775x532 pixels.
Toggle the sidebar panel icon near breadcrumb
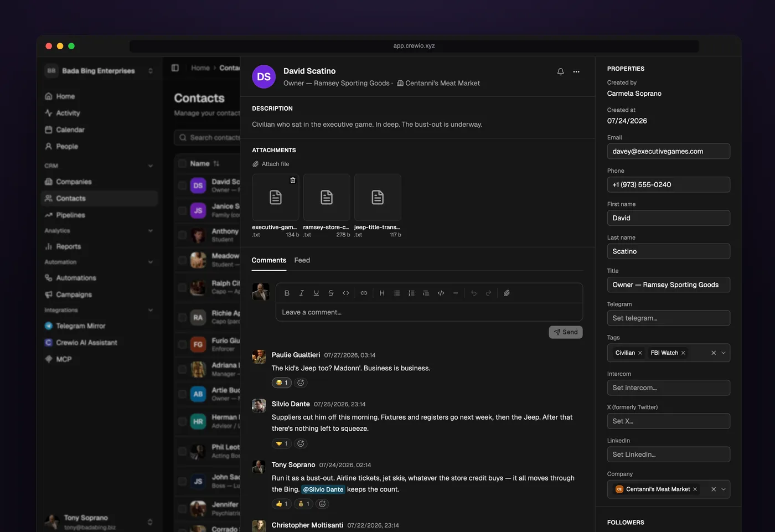175,68
